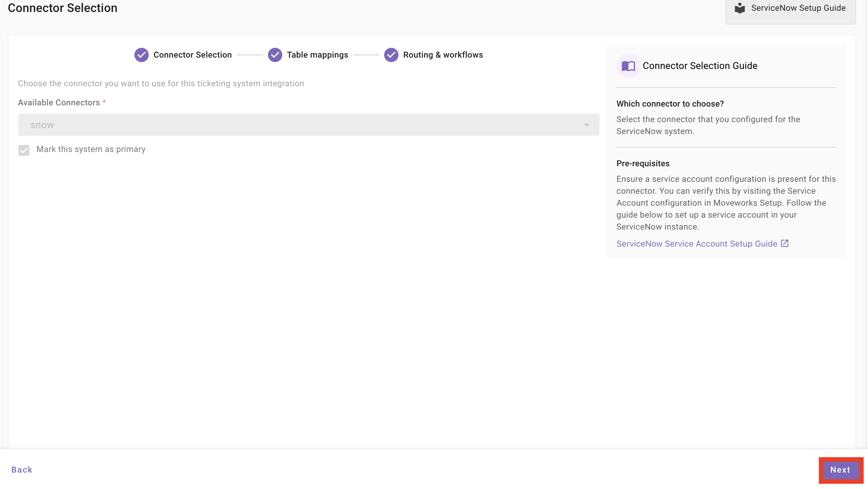868x489 pixels.
Task: Open ServiceNow Service Account Setup Guide link
Action: [x=697, y=244]
